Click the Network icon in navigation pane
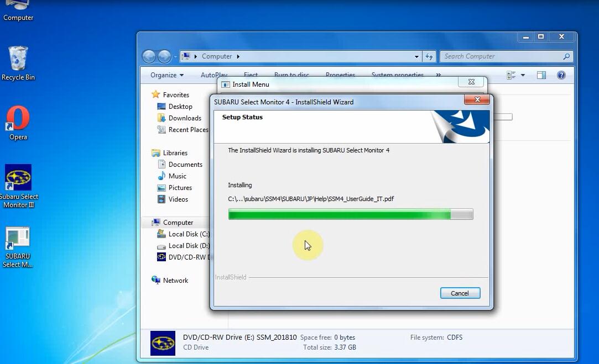The height and width of the screenshot is (364, 599). [155, 280]
